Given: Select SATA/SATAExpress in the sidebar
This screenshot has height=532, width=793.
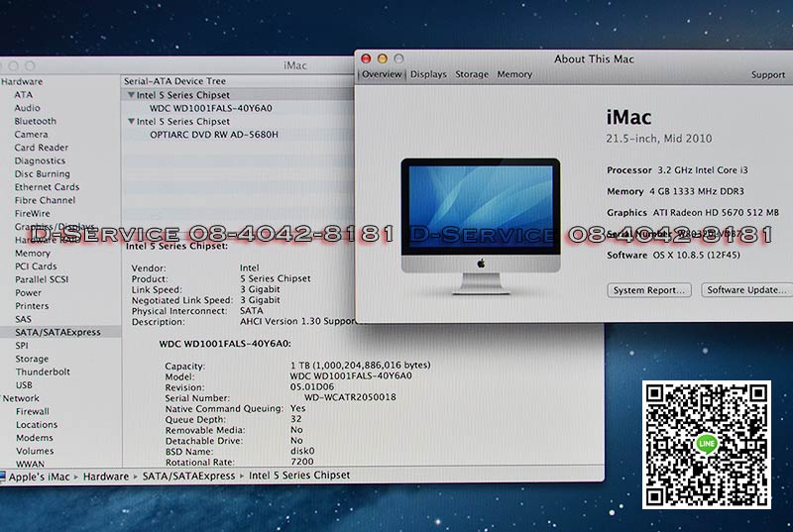Looking at the screenshot, I should [57, 332].
